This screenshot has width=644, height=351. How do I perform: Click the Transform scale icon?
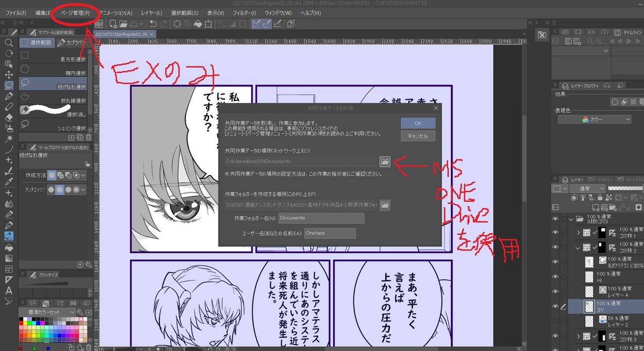(x=208, y=24)
